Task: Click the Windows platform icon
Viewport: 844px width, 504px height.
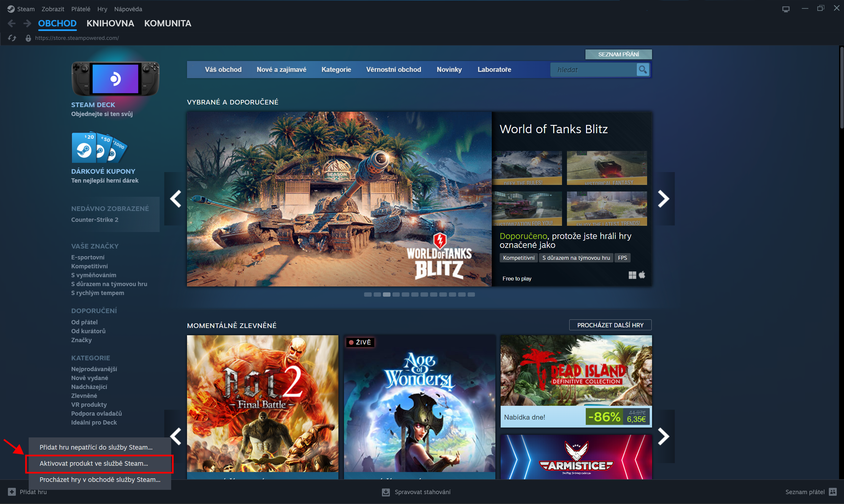Action: 632,275
